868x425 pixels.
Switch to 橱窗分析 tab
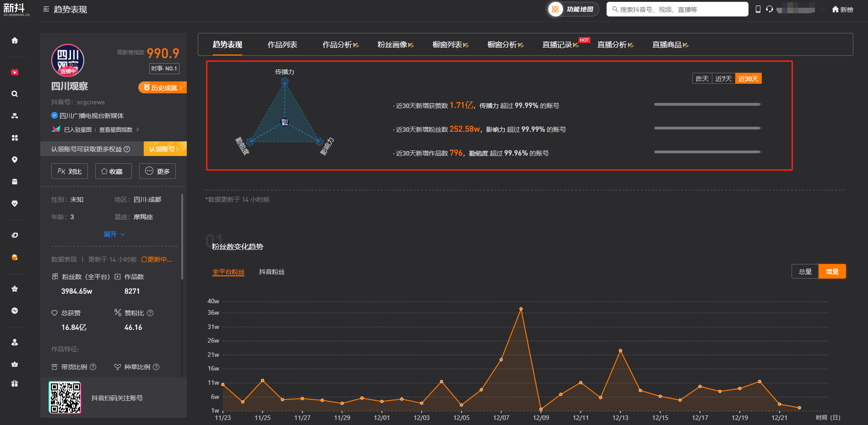505,45
